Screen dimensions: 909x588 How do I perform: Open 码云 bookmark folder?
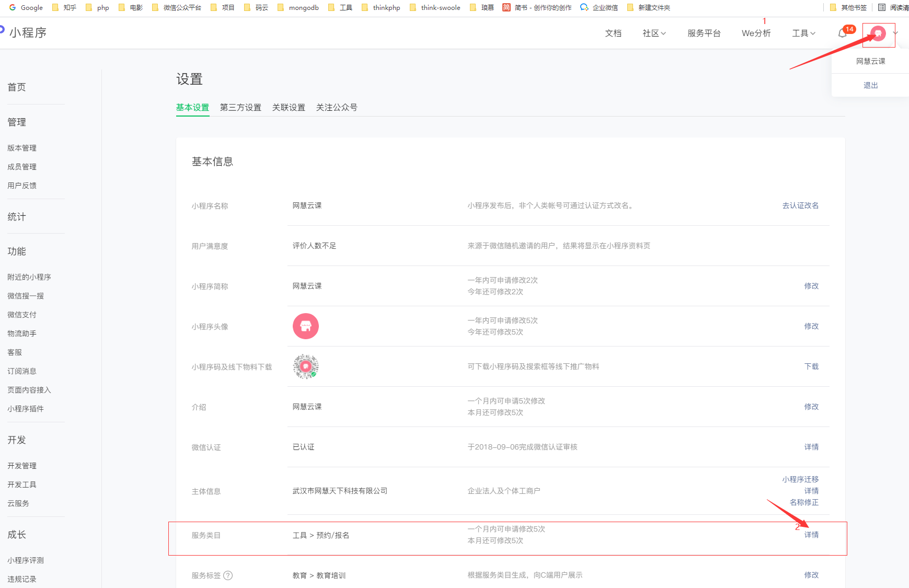(x=256, y=7)
